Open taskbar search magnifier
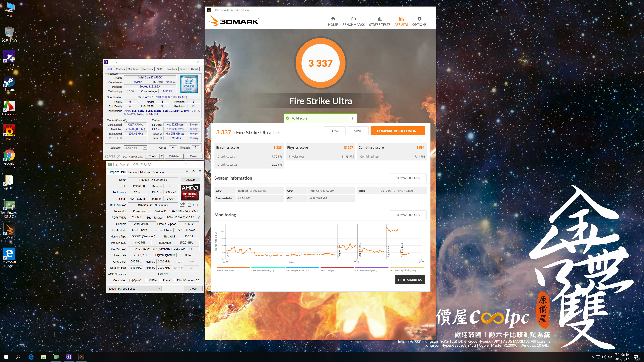This screenshot has width=644, height=362. pyautogui.click(x=18, y=357)
